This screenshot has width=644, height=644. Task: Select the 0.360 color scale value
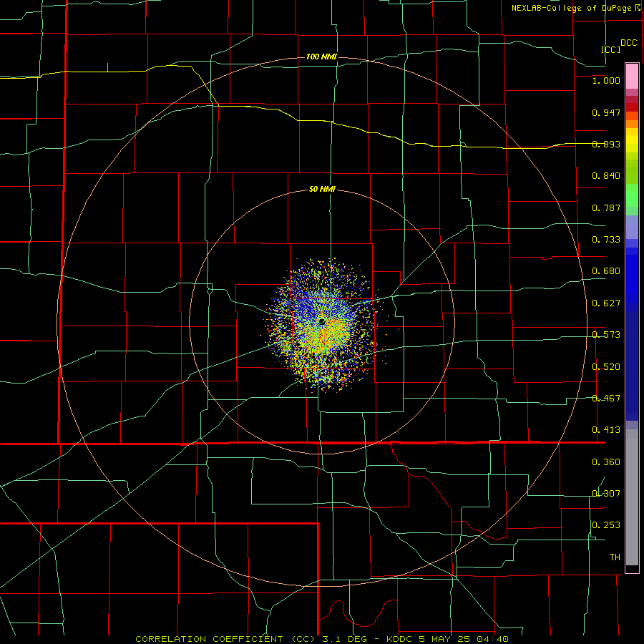coord(606,462)
